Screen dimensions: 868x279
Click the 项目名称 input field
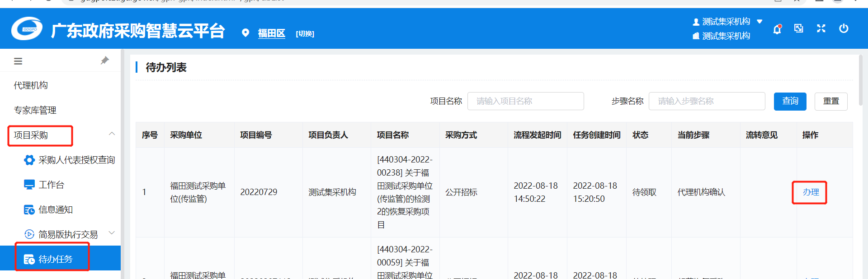click(x=525, y=101)
